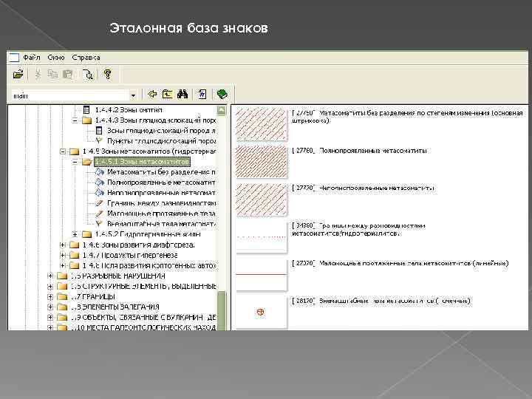Collapse the 1.4.5.1 Зоны метасоматитов node

(x=75, y=162)
